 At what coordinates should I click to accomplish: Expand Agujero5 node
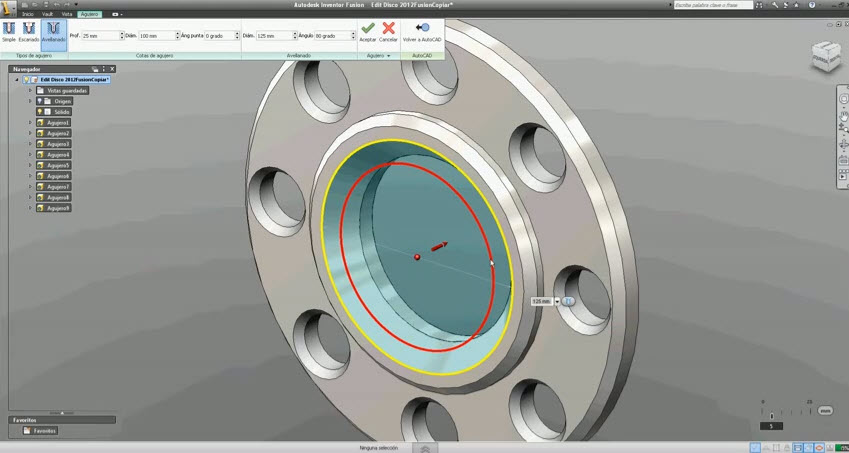pyautogui.click(x=31, y=165)
